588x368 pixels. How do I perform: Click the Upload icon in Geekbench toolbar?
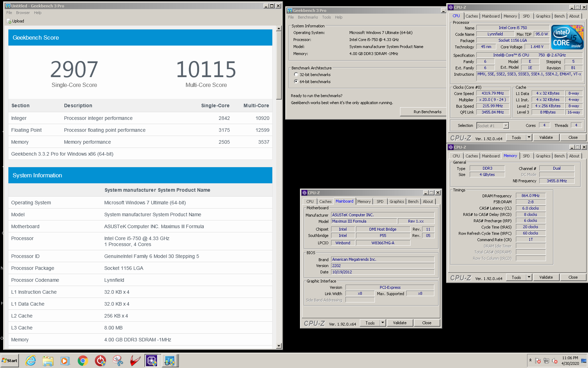(x=9, y=21)
